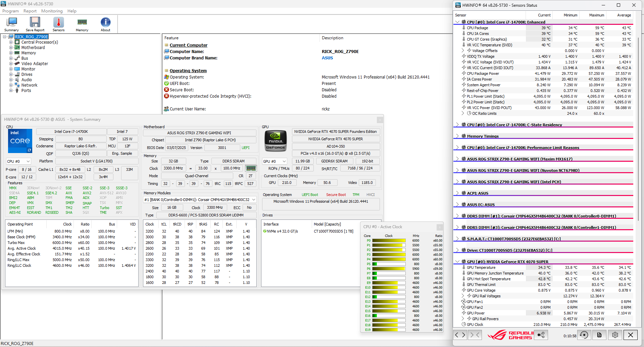Expand the GPU Rail Voltages row

(x=463, y=296)
